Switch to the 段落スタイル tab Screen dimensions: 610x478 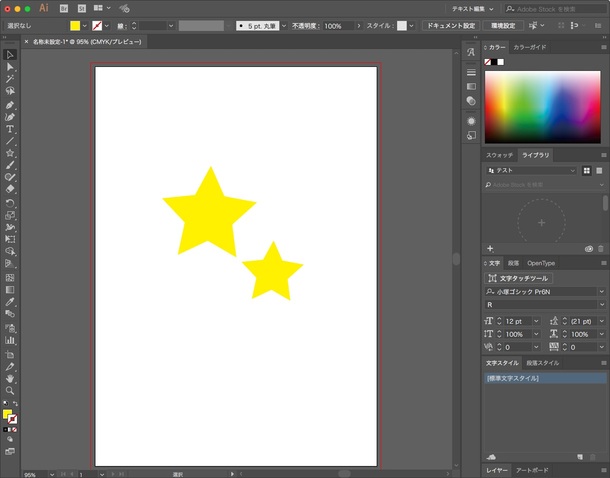[542, 363]
